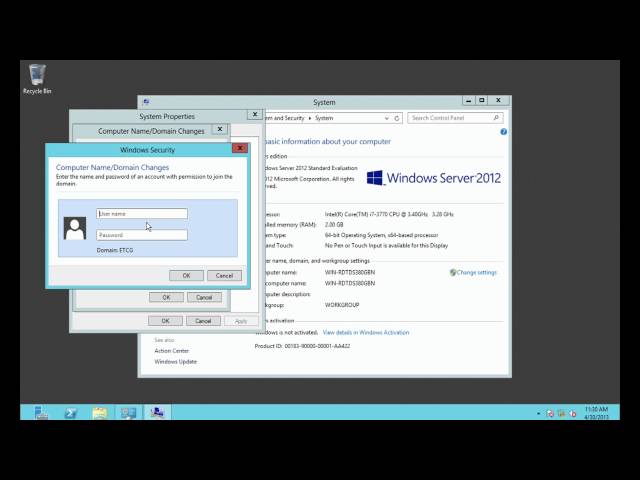Switch to System control panel taskbar button

[129, 413]
